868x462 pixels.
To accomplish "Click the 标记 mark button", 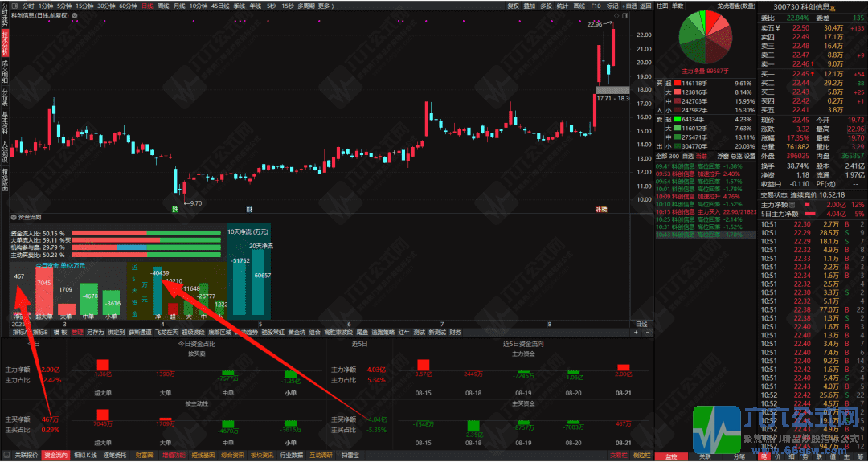I will tap(612, 6).
